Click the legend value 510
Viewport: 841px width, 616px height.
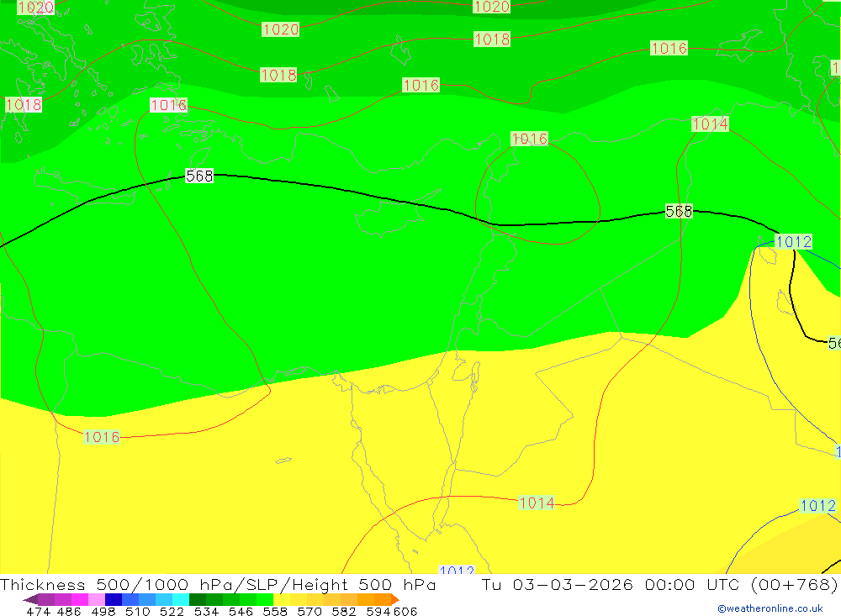click(x=137, y=611)
